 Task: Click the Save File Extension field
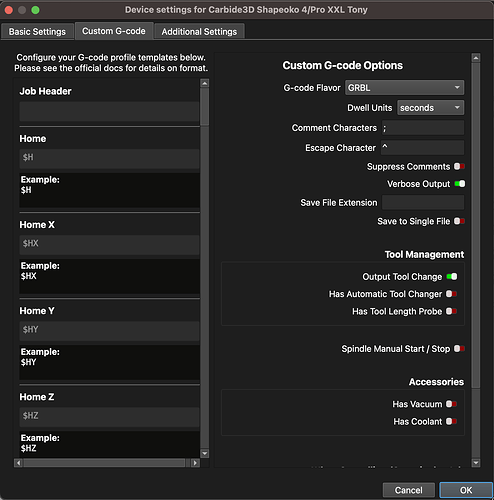coord(423,202)
